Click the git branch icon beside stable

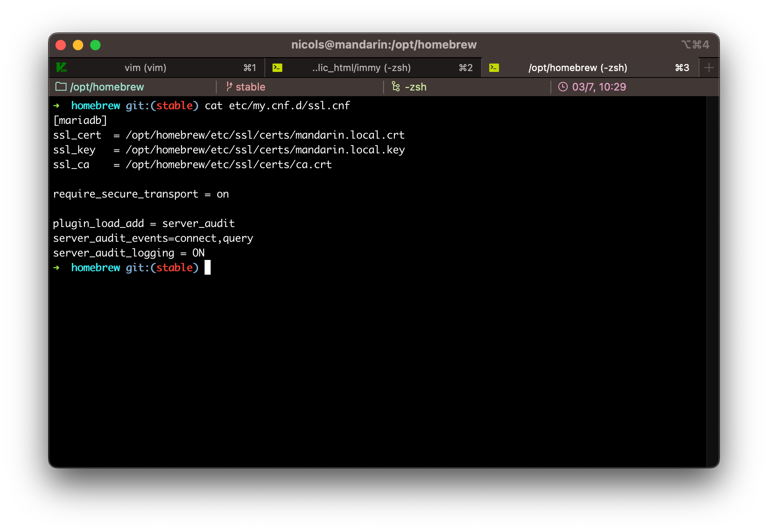pos(229,87)
